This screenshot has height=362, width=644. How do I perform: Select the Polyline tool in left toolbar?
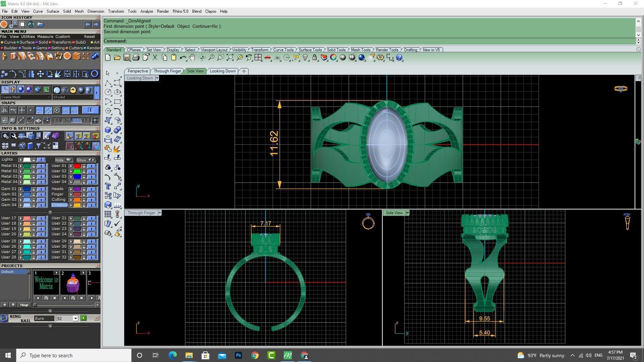(108, 83)
